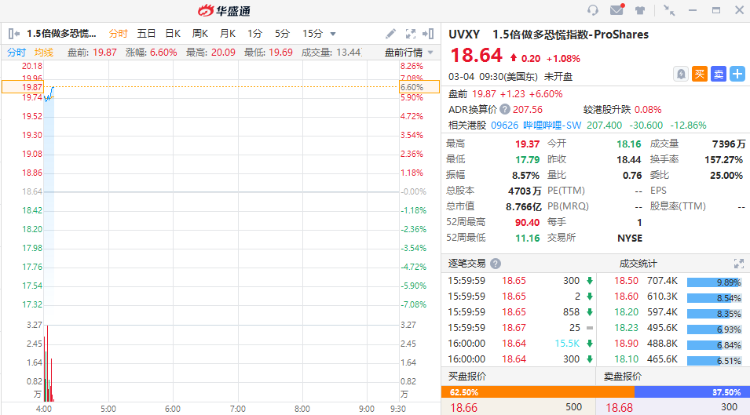Click the 换手率 value 157.27%

[724, 159]
